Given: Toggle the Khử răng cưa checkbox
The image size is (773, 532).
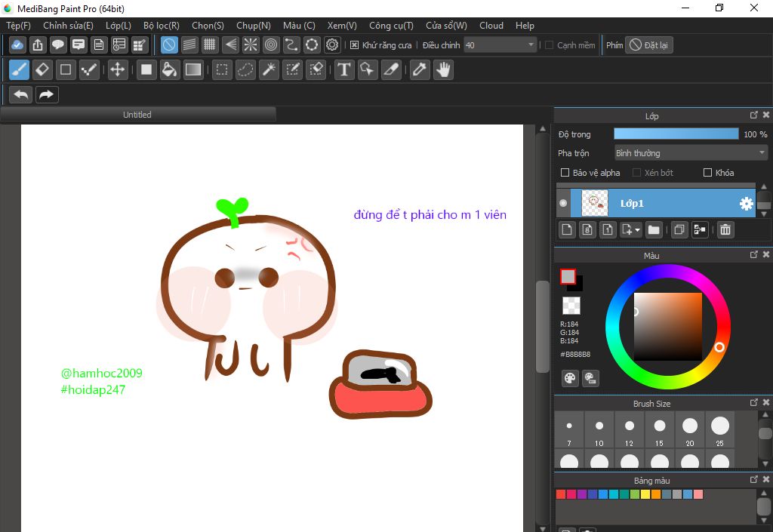Looking at the screenshot, I should (354, 45).
